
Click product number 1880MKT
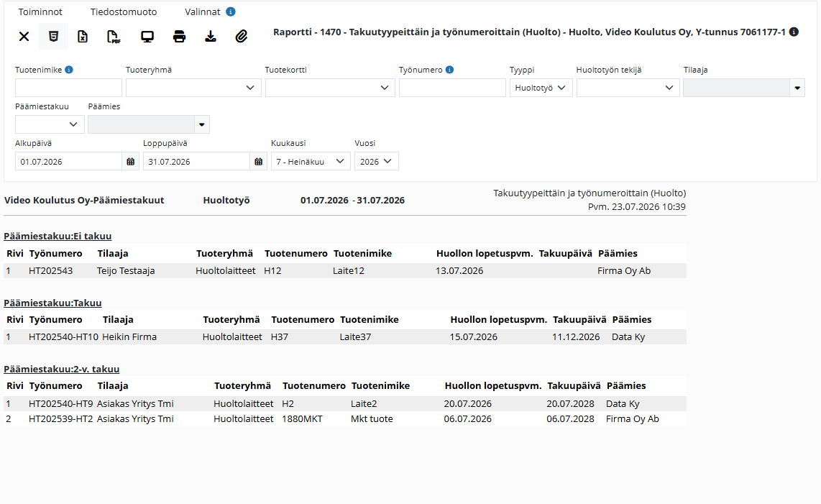[x=302, y=419]
